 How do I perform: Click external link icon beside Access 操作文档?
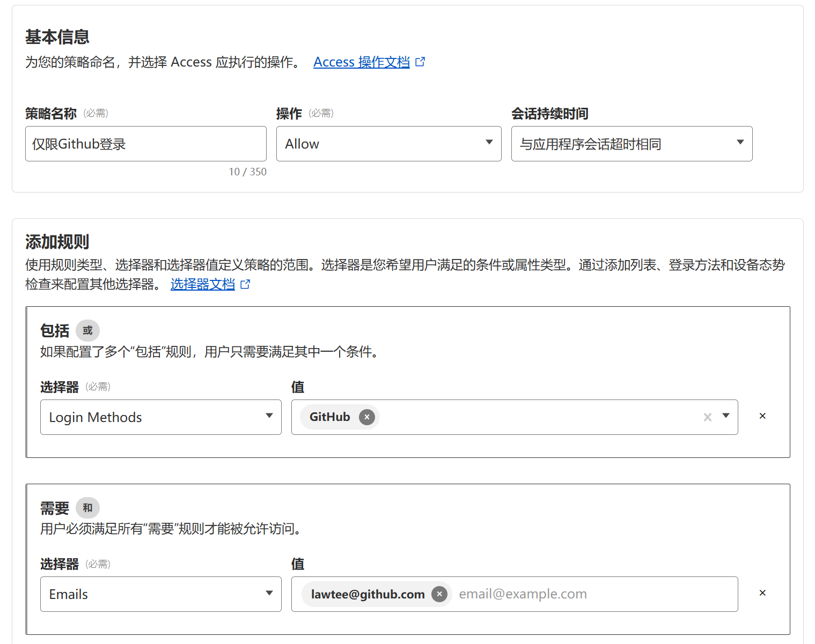(x=421, y=62)
